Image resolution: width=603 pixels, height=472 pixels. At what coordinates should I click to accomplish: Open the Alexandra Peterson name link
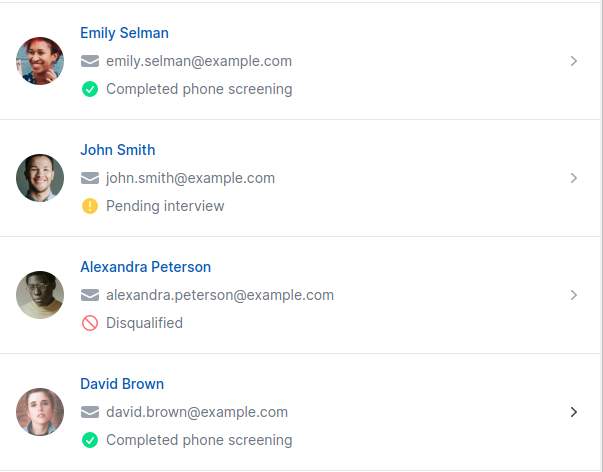coord(145,267)
